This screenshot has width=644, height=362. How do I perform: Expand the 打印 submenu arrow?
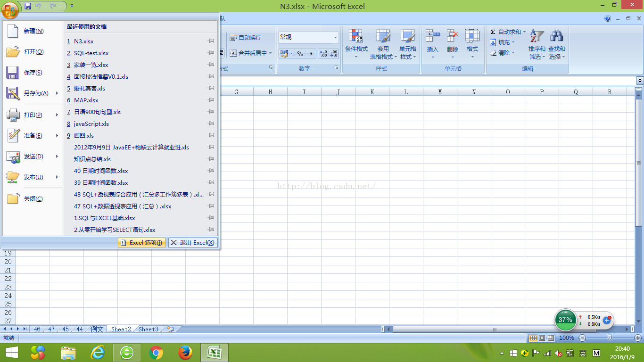pyautogui.click(x=57, y=115)
